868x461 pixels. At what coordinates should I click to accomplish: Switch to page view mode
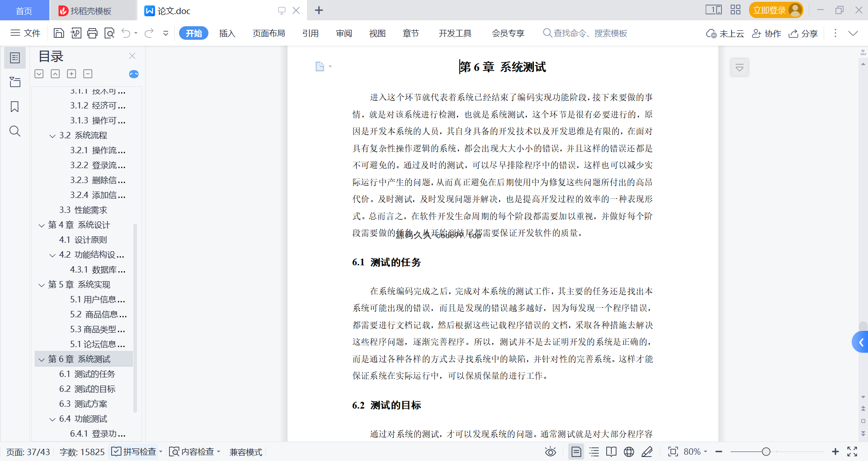point(576,452)
